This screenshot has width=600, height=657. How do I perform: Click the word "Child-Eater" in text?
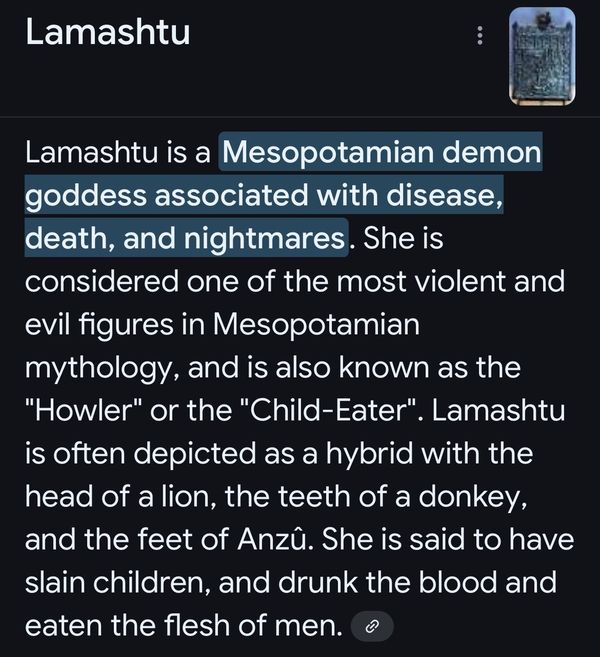[x=329, y=409]
